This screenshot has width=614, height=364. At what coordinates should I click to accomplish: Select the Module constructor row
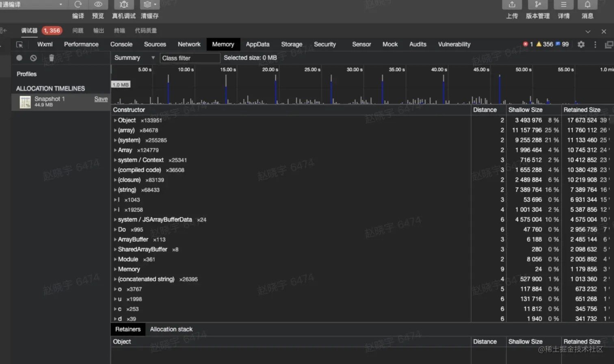pos(361,260)
